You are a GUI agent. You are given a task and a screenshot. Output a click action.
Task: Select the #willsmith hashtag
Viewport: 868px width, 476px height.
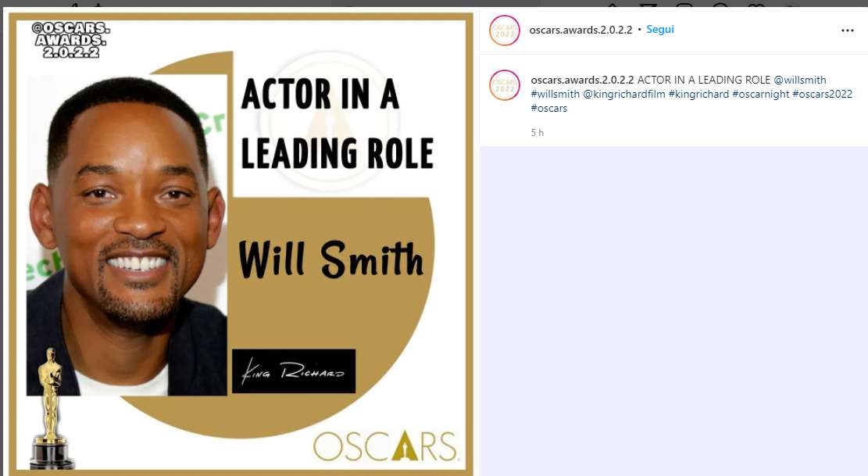[x=555, y=94]
